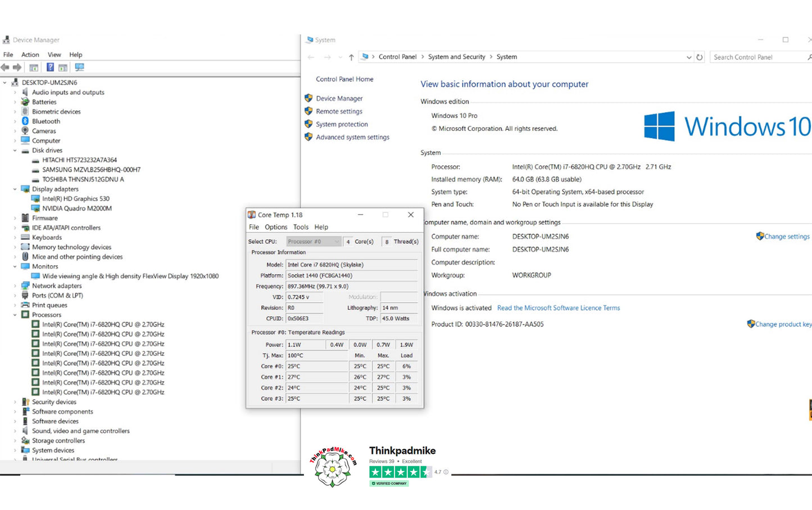
Task: Click the shield icon beside Remote settings
Action: [x=309, y=111]
